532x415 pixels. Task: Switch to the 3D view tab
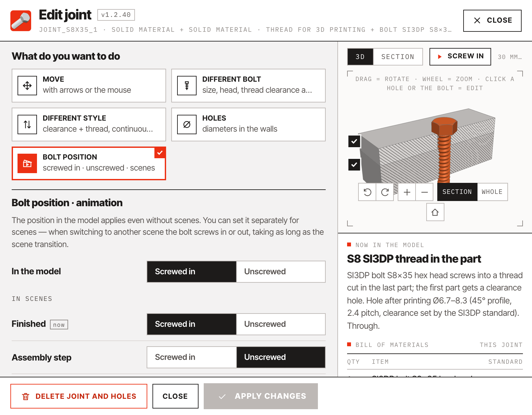pyautogui.click(x=360, y=57)
